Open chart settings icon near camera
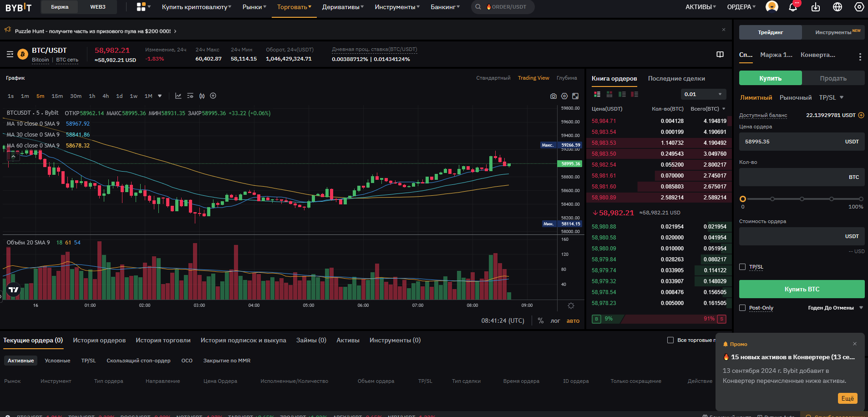Viewport: 868px width, 417px height. [564, 96]
